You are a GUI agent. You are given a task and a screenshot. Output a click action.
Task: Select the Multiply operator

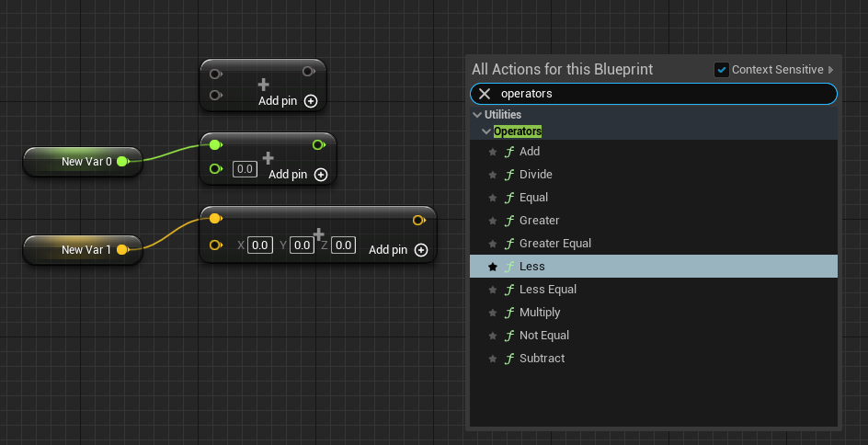(653, 313)
